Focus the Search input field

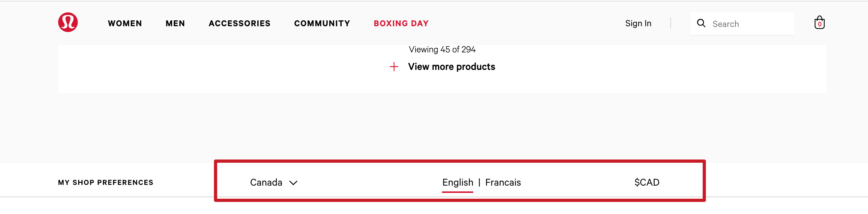point(751,24)
